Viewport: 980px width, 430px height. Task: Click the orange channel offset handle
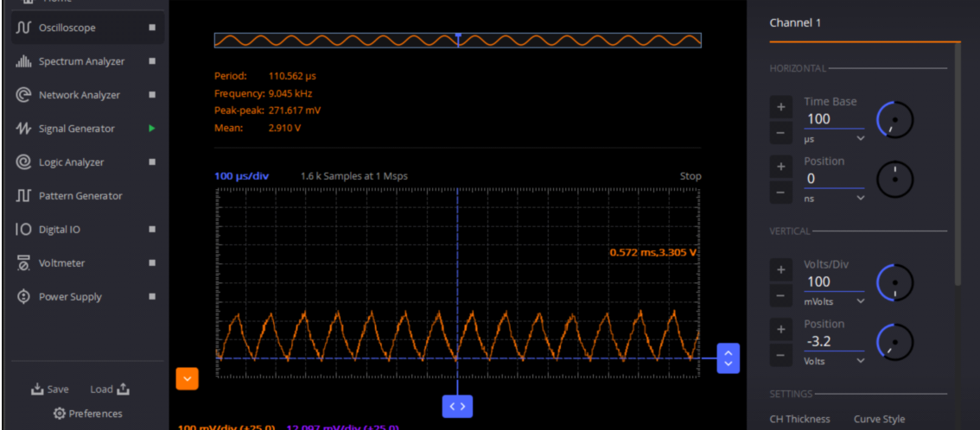188,379
